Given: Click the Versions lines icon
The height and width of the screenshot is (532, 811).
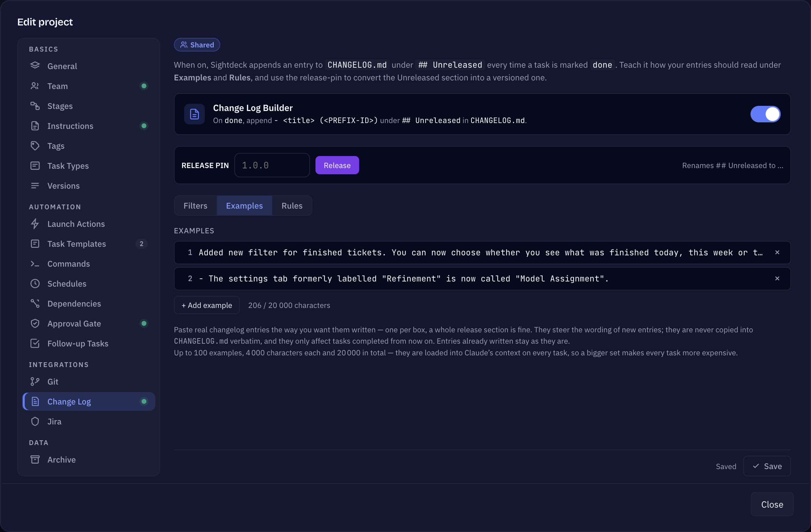Looking at the screenshot, I should pyautogui.click(x=35, y=186).
